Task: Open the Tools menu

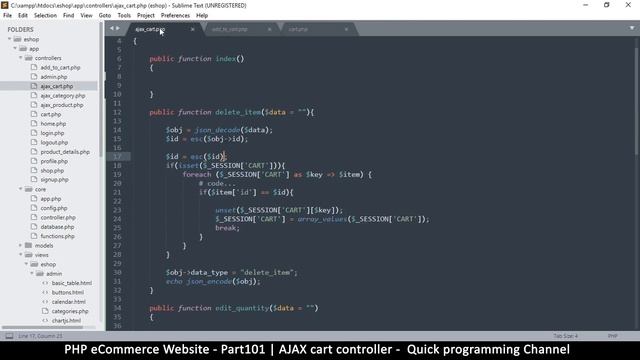Action: pyautogui.click(x=124, y=16)
